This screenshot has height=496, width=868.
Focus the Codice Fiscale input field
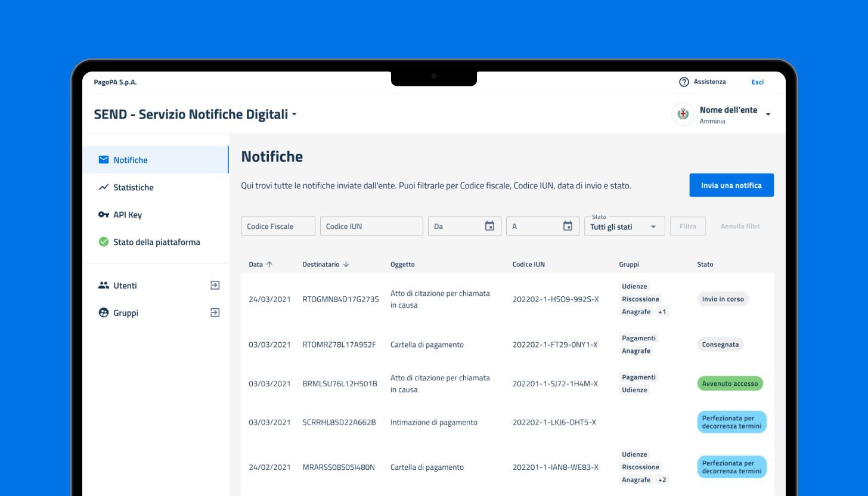(x=278, y=227)
